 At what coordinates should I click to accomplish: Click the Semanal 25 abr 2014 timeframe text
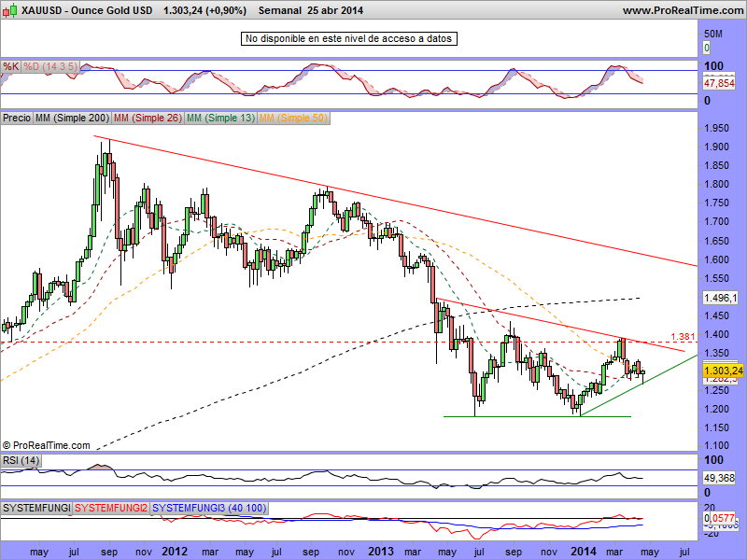pyautogui.click(x=311, y=10)
